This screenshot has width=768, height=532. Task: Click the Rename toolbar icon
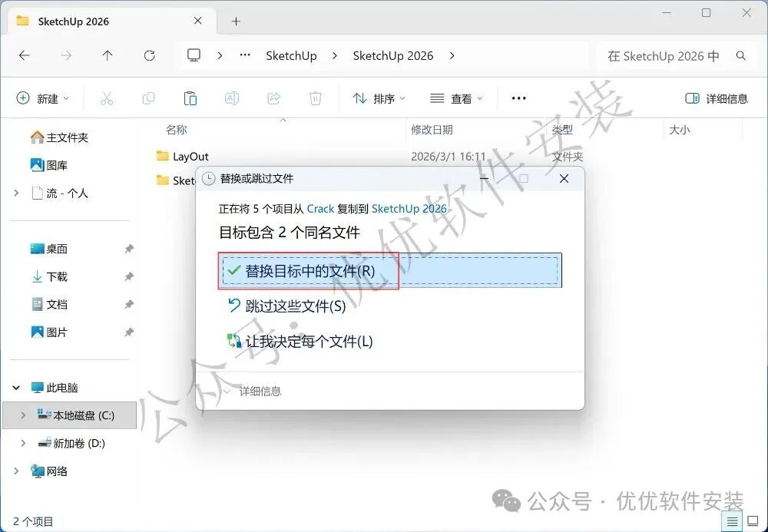tap(232, 98)
